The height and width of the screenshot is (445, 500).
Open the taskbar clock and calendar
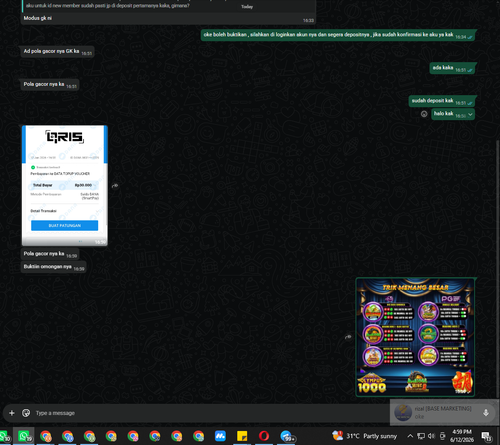[x=462, y=436]
